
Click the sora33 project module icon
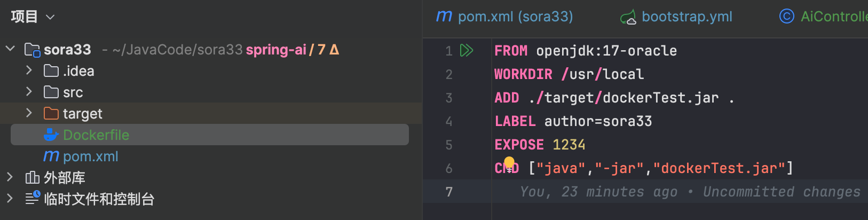(33, 50)
